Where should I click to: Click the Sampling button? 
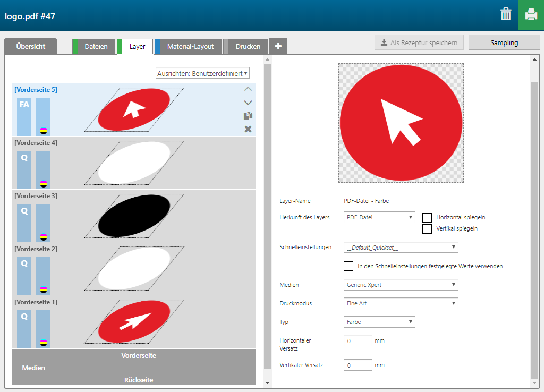tap(504, 42)
